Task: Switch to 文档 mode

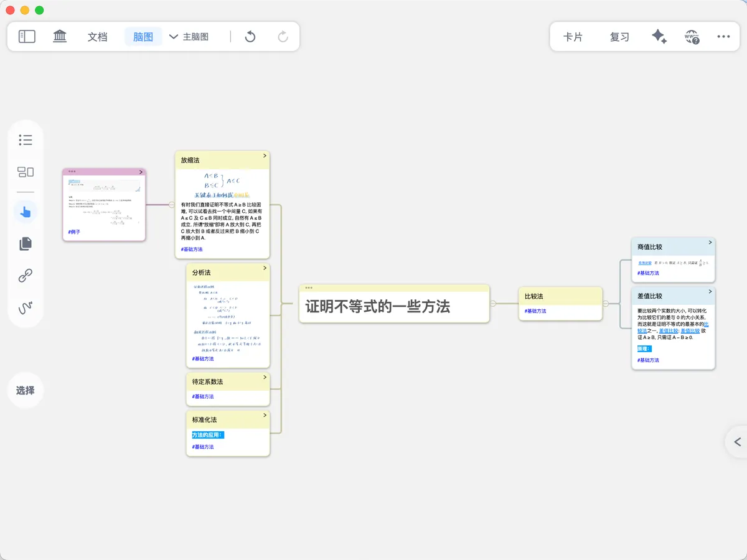Action: tap(98, 37)
